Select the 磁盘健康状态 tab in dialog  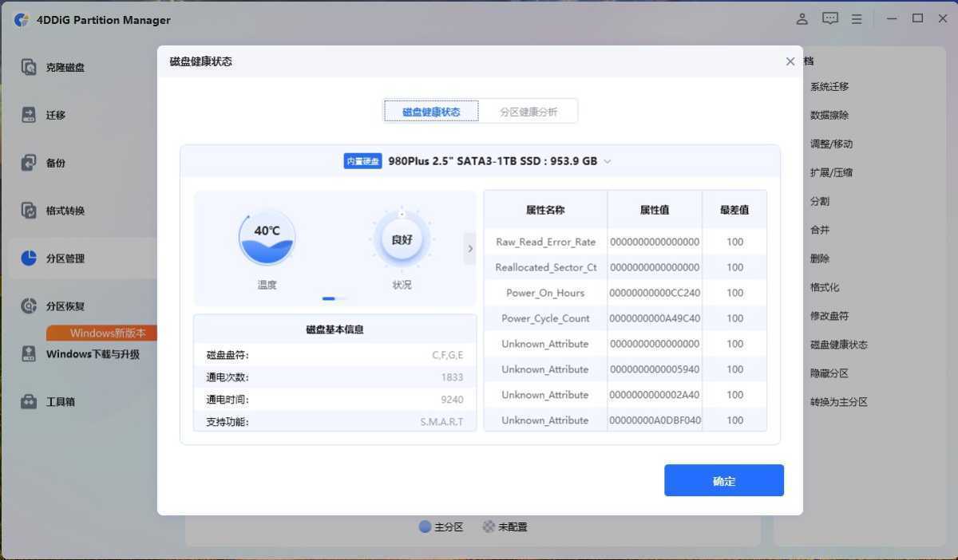click(x=430, y=111)
